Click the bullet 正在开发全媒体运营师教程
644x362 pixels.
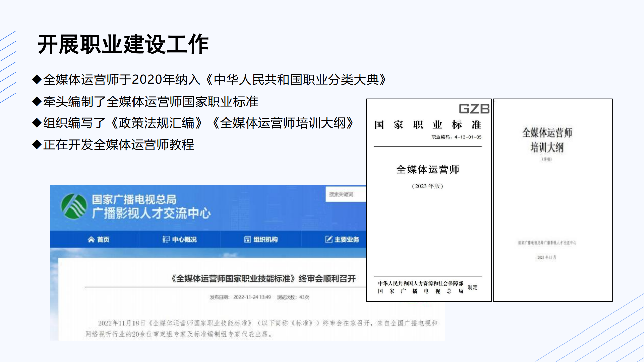click(113, 145)
